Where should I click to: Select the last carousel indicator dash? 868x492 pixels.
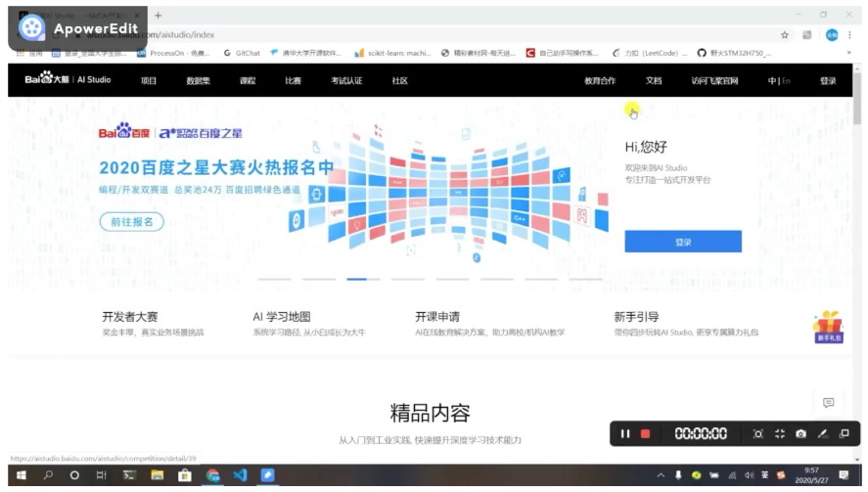[x=585, y=279]
